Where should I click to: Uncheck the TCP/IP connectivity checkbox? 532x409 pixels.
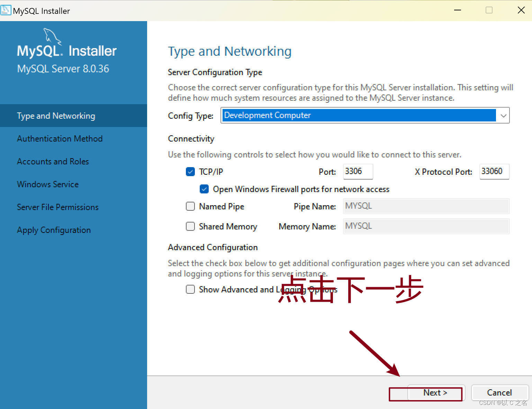tap(190, 172)
